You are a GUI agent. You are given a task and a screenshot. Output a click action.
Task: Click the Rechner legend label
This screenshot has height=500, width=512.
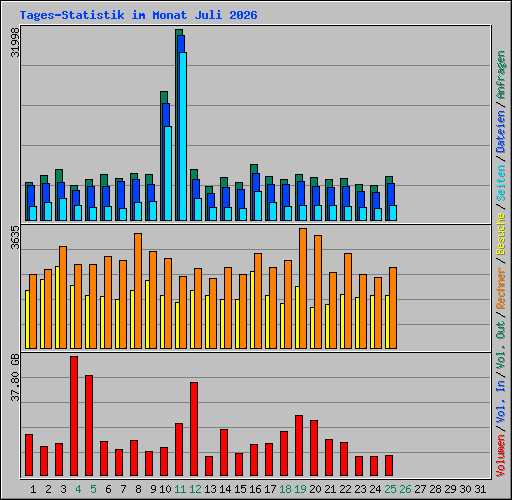coord(501,288)
